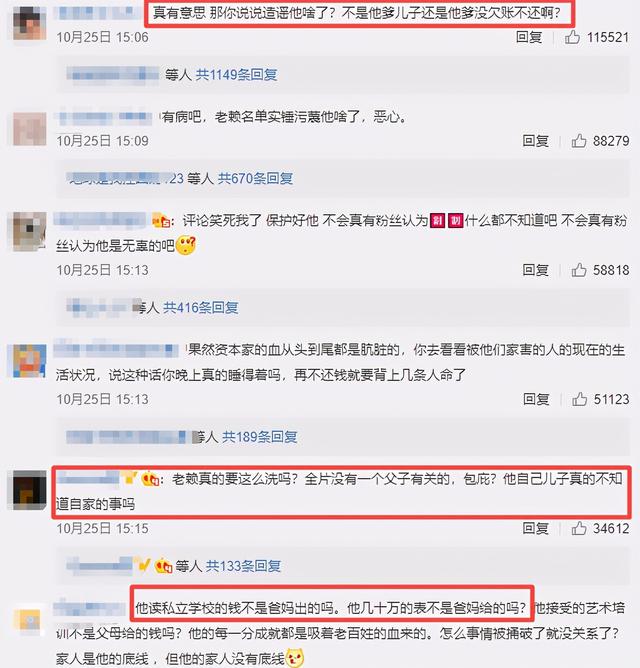
Task: Tap the thumbs-up next to 51123
Action: 579,399
